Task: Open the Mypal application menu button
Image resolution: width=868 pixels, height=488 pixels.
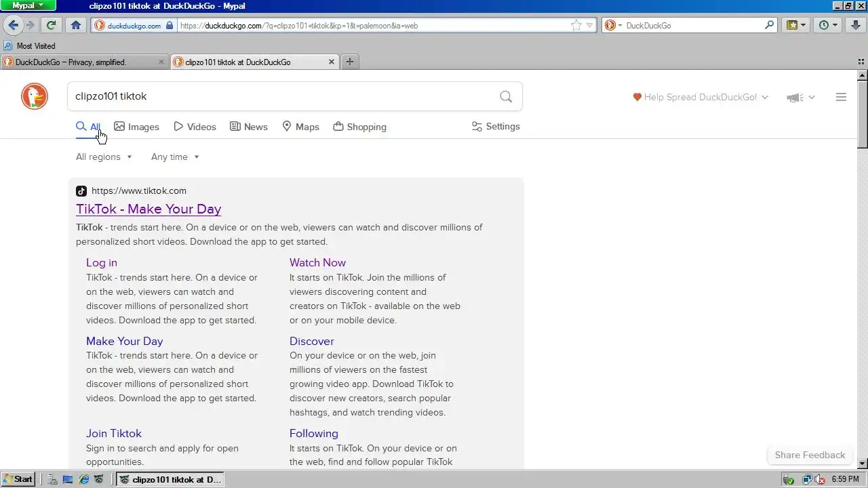Action: [x=28, y=5]
